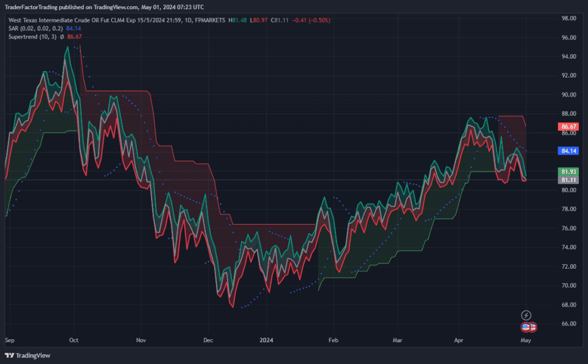Click the 72.00 price scale label
Screen dimensions: 588x364
[x=568, y=266]
